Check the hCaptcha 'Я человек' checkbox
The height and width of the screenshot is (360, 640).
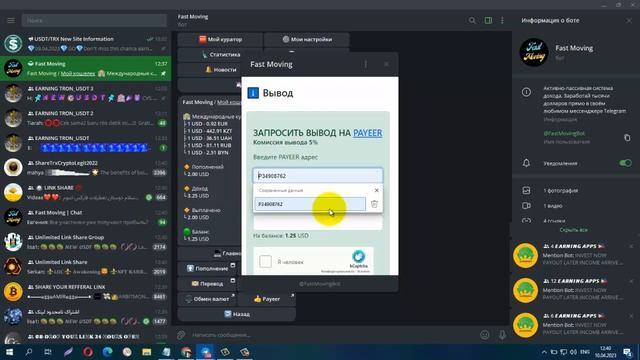click(265, 261)
